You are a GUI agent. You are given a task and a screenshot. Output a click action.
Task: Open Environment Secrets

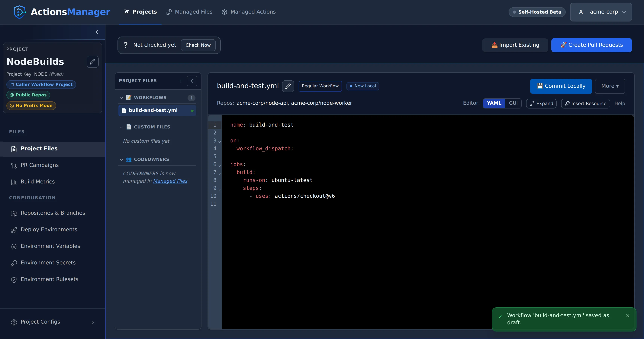coord(53,263)
